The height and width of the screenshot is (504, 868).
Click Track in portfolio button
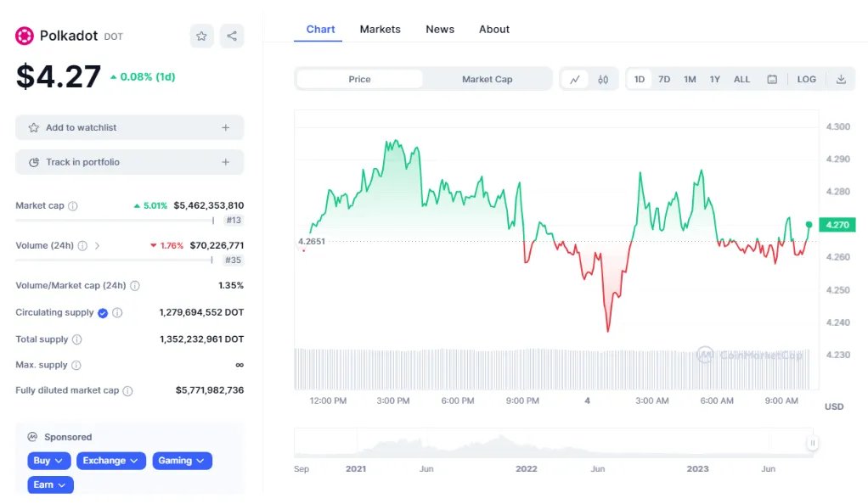(x=129, y=162)
